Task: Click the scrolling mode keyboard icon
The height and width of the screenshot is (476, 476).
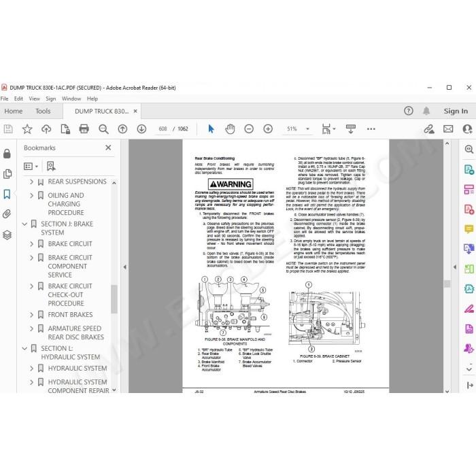Action: [351, 129]
